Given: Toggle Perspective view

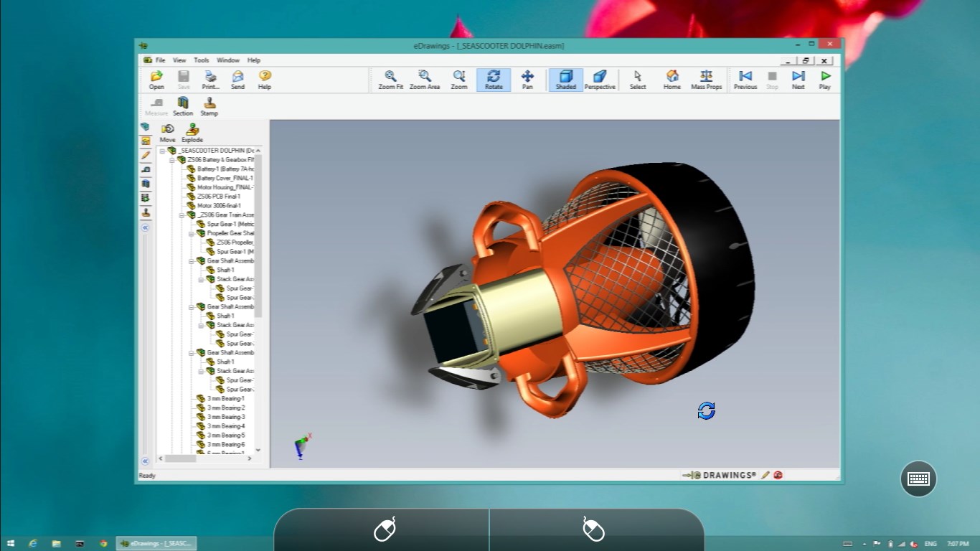Looking at the screenshot, I should [600, 79].
